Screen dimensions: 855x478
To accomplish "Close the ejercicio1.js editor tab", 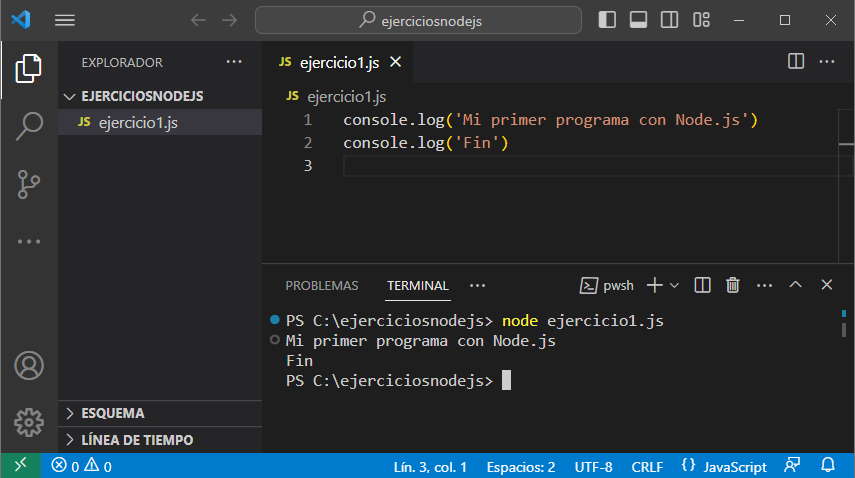I will [396, 62].
